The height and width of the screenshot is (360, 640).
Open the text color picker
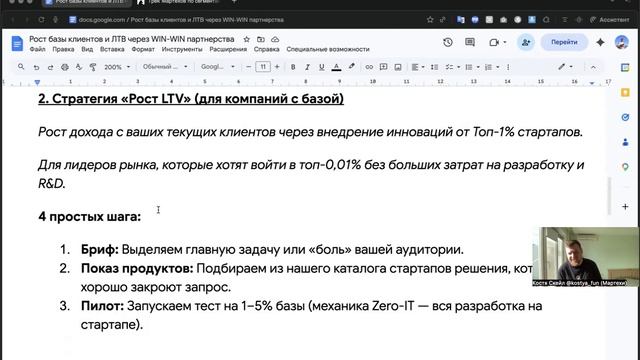[336, 67]
